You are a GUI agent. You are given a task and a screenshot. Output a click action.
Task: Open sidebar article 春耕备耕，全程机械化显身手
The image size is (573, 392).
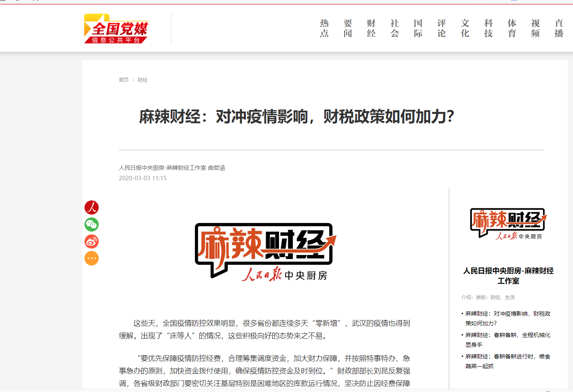pos(508,340)
